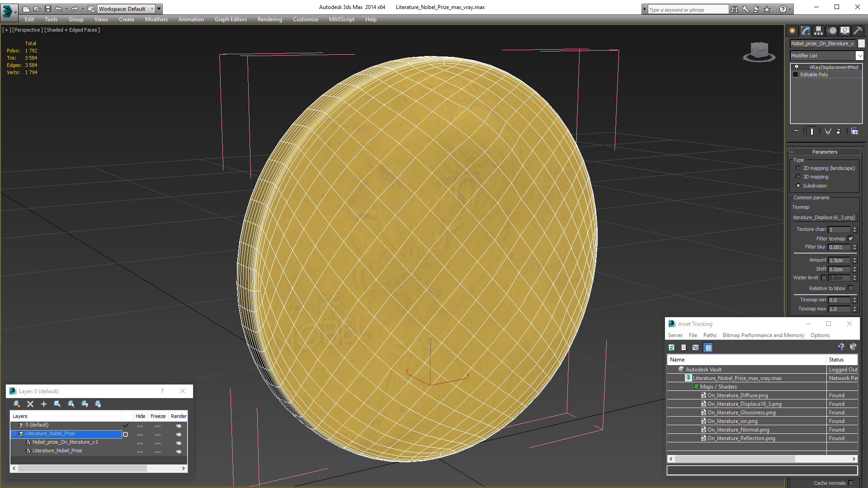868x488 pixels.
Task: Open the Modifiers menu
Action: (x=156, y=19)
